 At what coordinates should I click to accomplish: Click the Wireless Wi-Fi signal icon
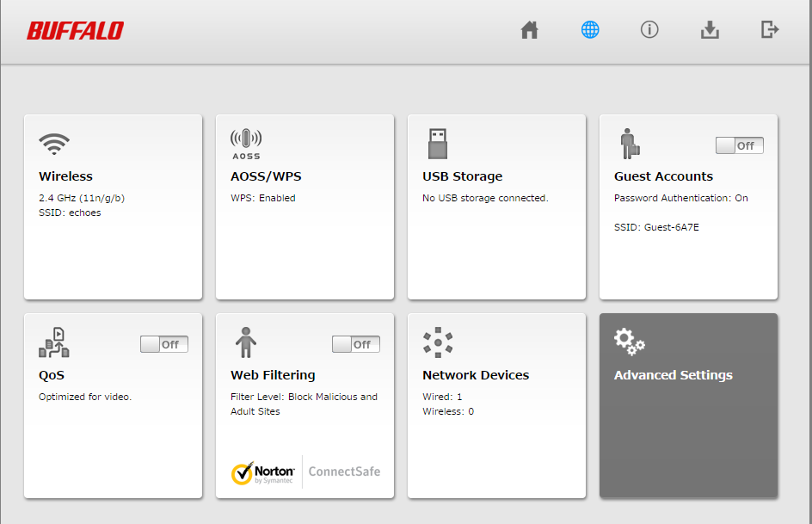54,143
